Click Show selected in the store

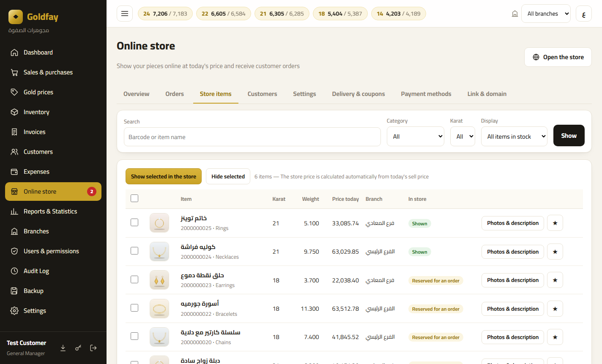pyautogui.click(x=164, y=176)
